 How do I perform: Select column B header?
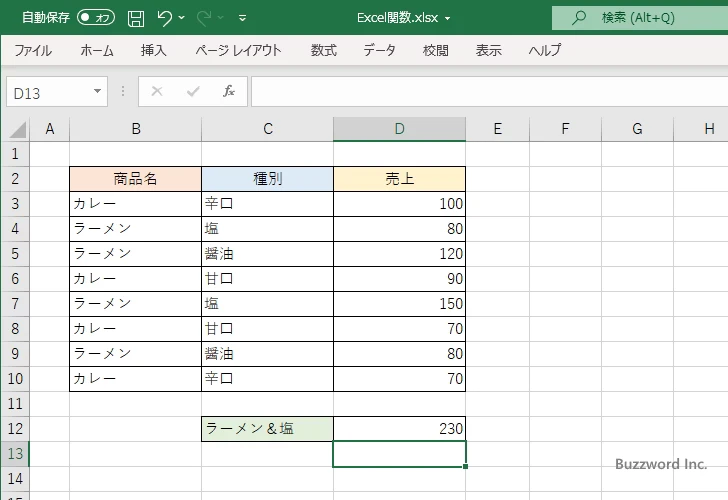[136, 129]
